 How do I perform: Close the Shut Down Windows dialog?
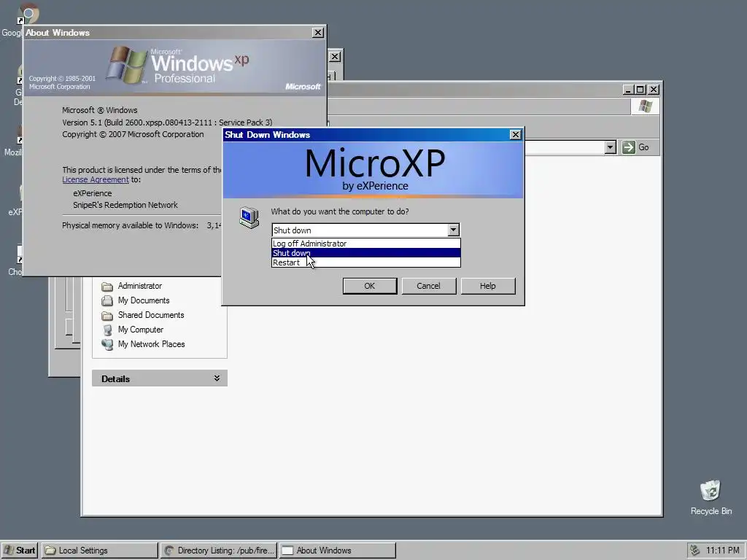[x=516, y=135]
